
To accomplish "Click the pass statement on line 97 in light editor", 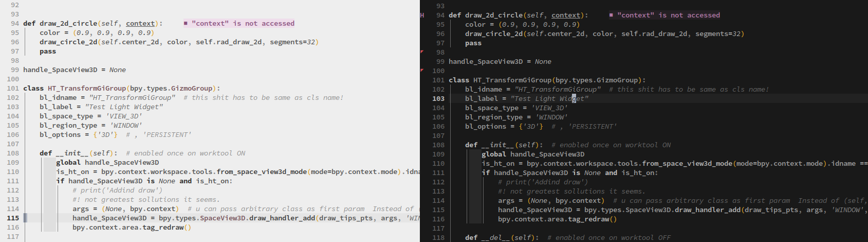I will [48, 51].
